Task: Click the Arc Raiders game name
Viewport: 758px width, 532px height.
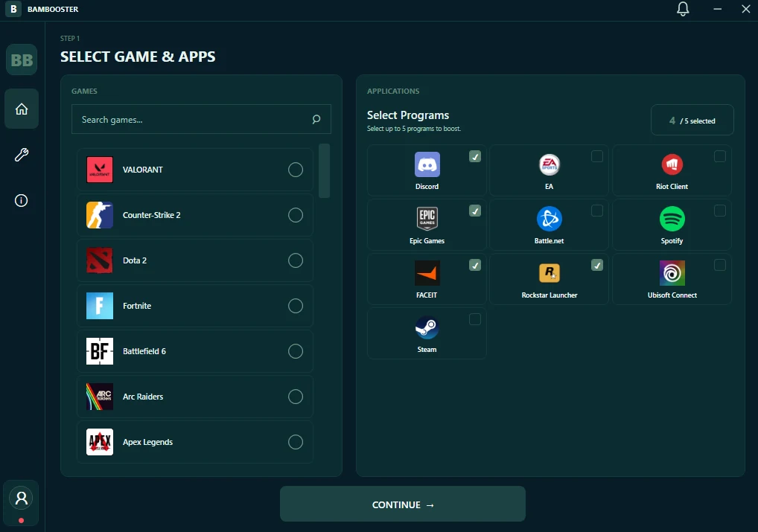Action: click(143, 397)
